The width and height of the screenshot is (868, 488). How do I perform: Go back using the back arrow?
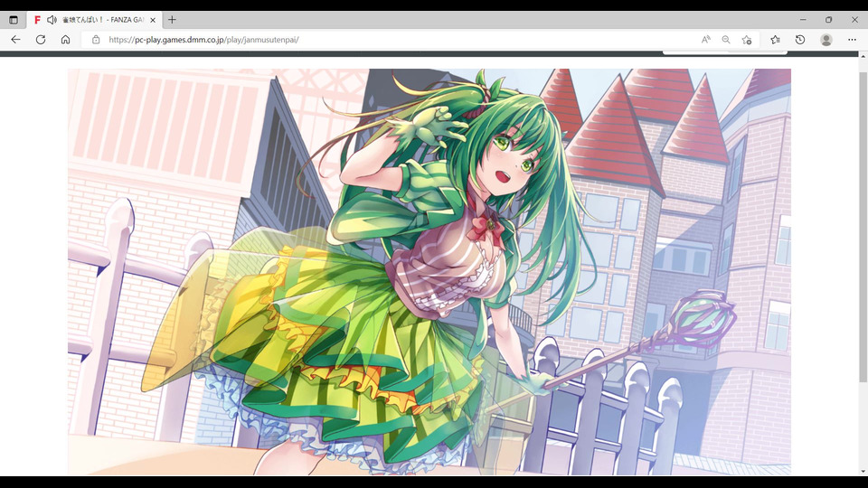(x=15, y=40)
